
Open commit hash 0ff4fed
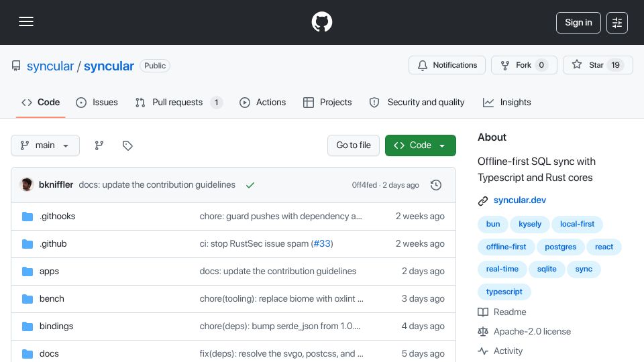click(x=364, y=185)
